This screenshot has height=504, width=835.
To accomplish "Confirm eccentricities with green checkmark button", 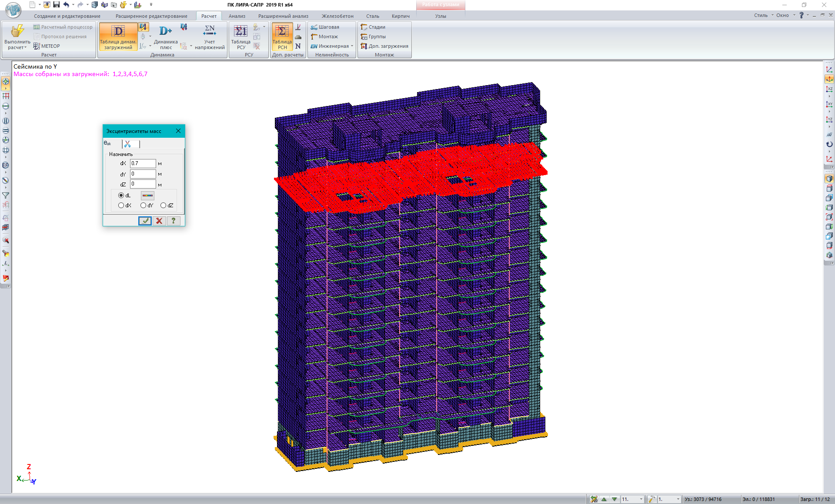I will coord(145,221).
